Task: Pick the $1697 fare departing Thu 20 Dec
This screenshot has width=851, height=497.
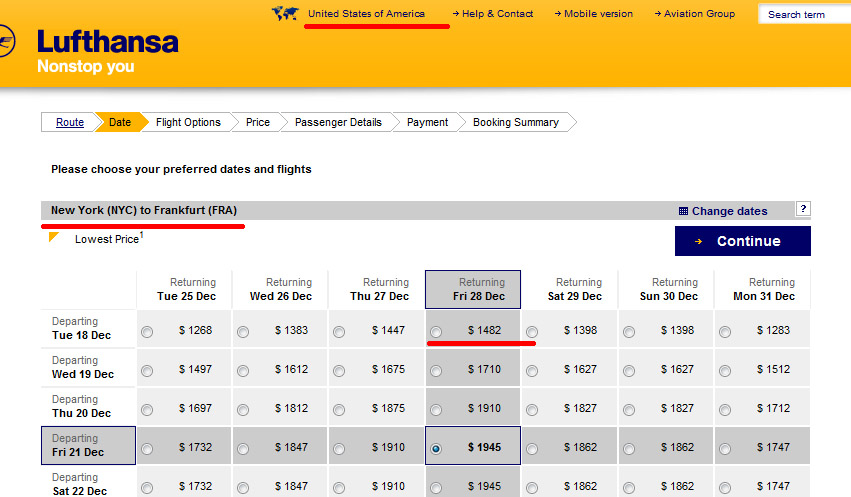Action: (148, 410)
